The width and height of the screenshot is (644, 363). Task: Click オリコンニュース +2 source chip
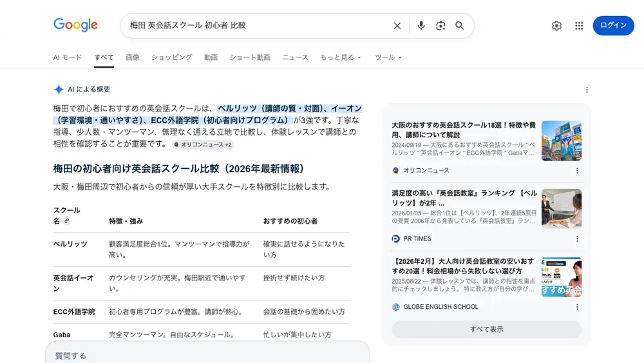coord(203,144)
